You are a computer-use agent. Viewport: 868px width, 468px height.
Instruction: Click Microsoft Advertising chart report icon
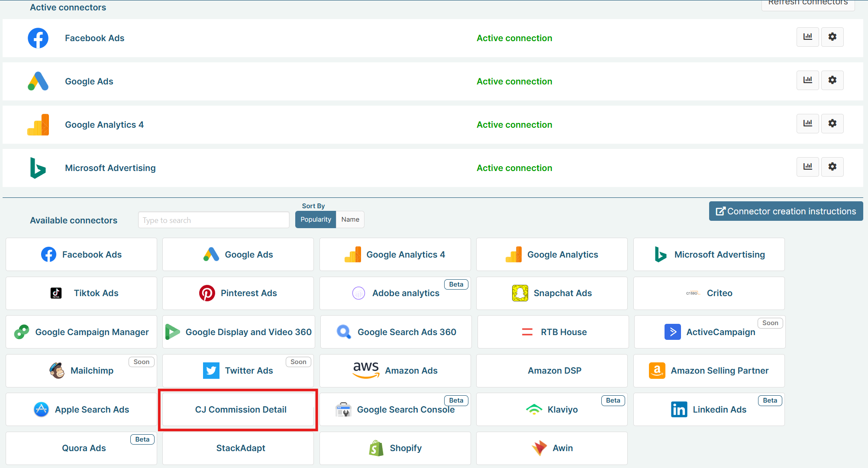pyautogui.click(x=807, y=167)
